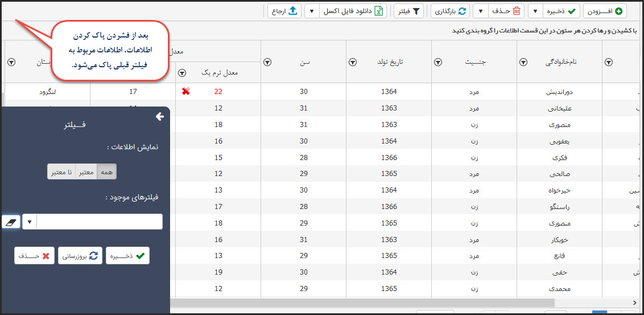
Task: Expand the dropdown arrow beside toolbar حذف (Delete)
Action: (x=481, y=11)
